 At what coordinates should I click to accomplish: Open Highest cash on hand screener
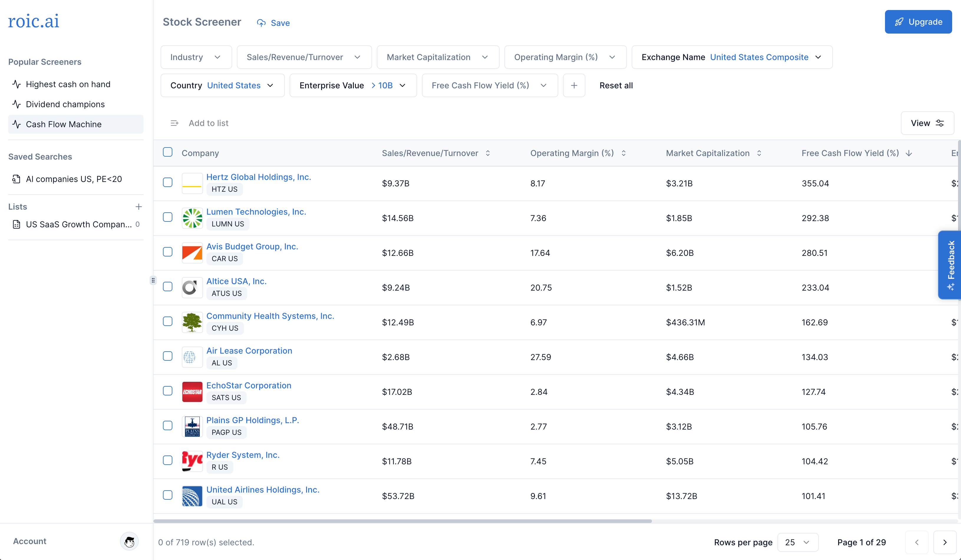75,84
